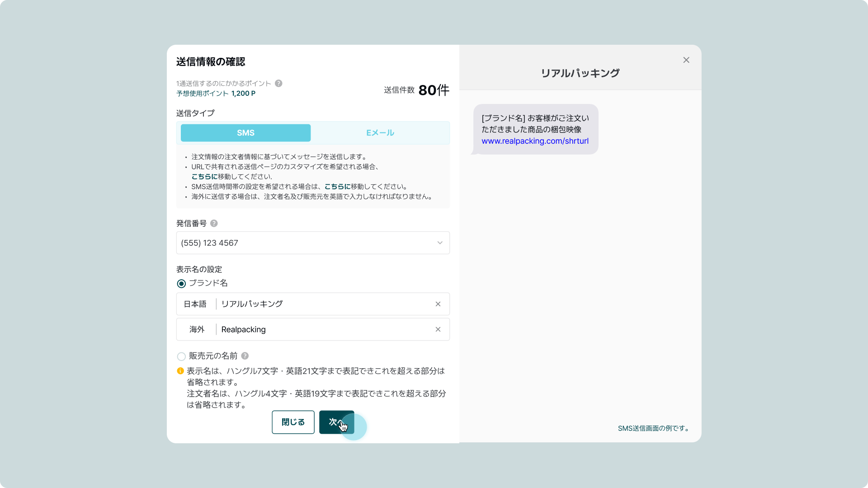This screenshot has width=868, height=488.
Task: Click the www.realpacking.com/shrturl preview link
Action: pos(535,141)
